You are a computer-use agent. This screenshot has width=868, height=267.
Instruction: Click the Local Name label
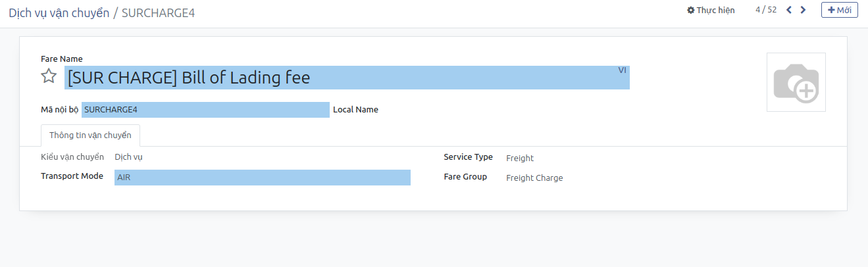point(355,110)
